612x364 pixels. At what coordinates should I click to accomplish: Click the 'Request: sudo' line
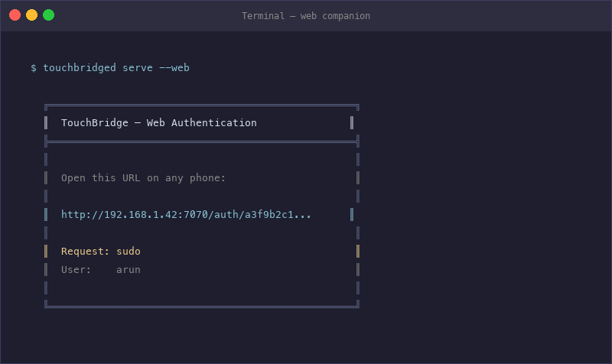[101, 252]
